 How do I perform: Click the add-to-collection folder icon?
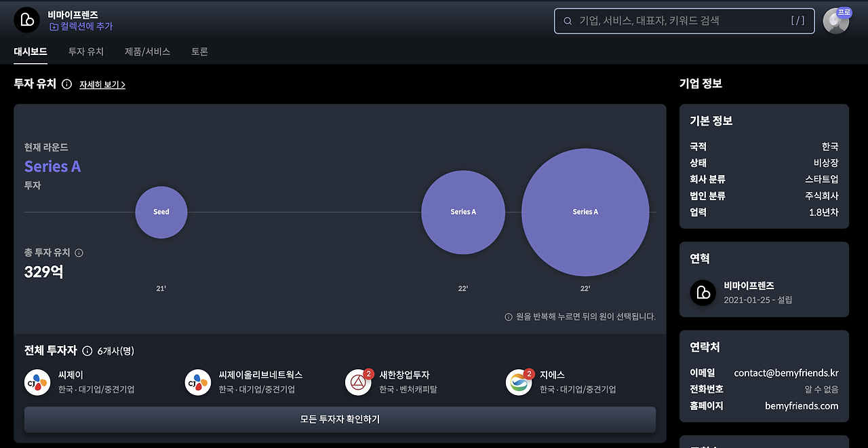[54, 26]
